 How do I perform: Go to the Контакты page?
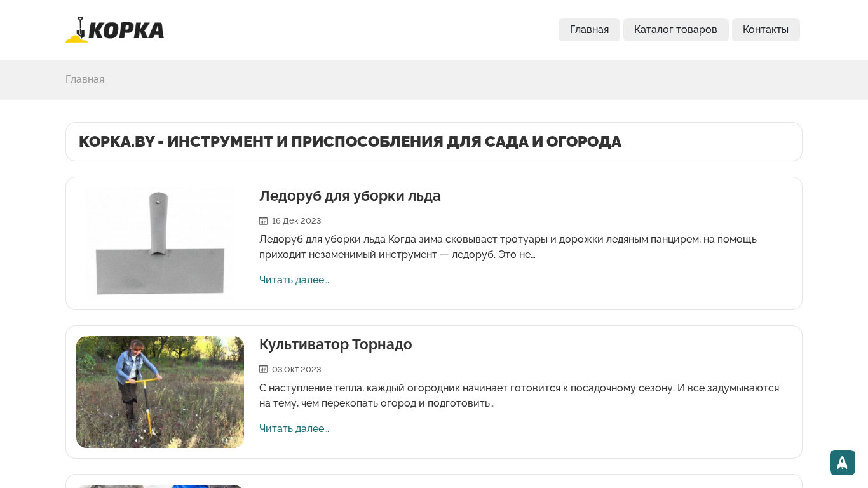tap(765, 30)
